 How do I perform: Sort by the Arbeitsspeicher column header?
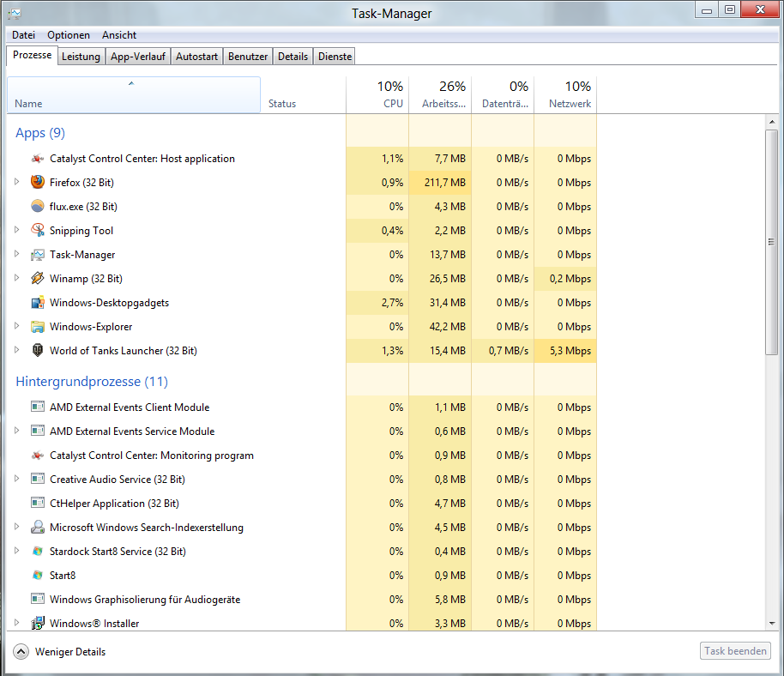coord(440,95)
